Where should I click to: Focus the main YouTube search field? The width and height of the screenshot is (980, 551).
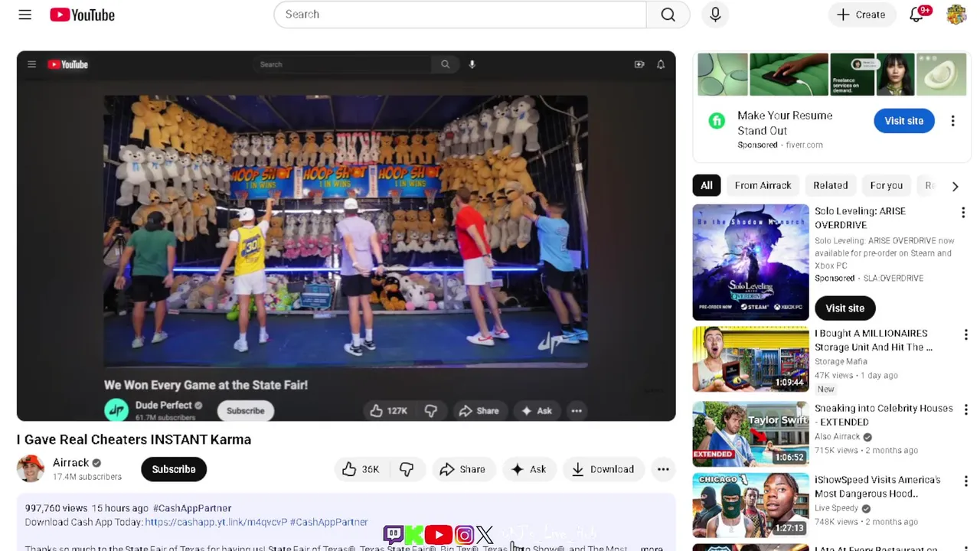tap(460, 15)
